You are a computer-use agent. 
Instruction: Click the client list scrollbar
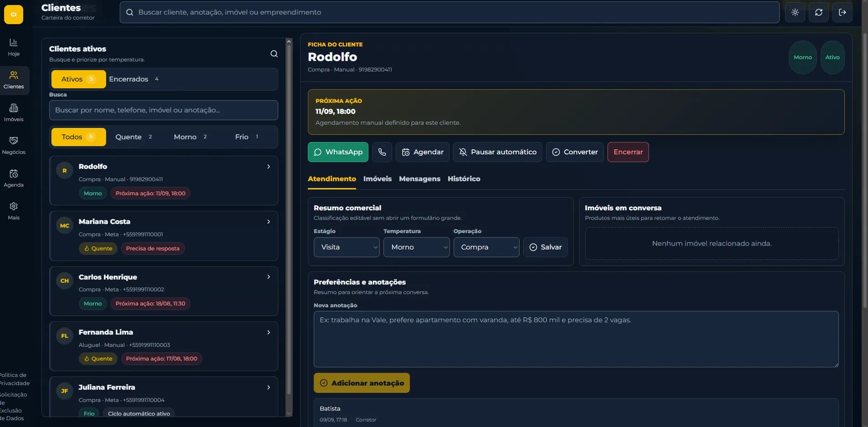point(289,219)
